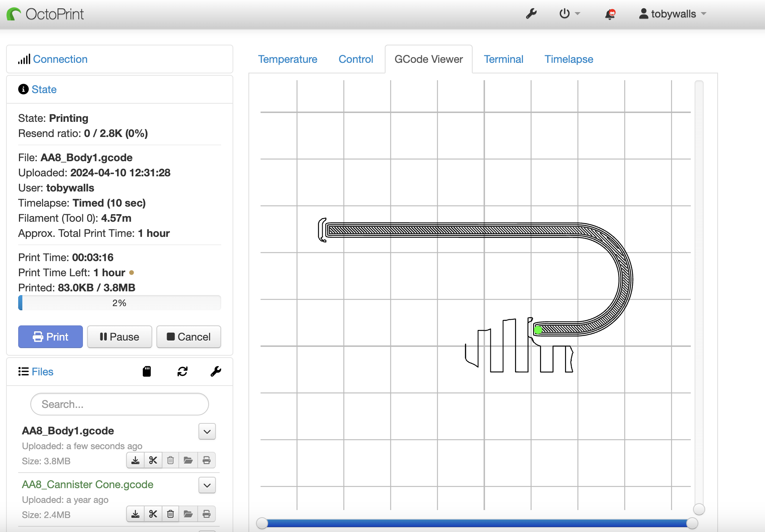Click the right handle of command slider
765x532 pixels.
coord(692,523)
